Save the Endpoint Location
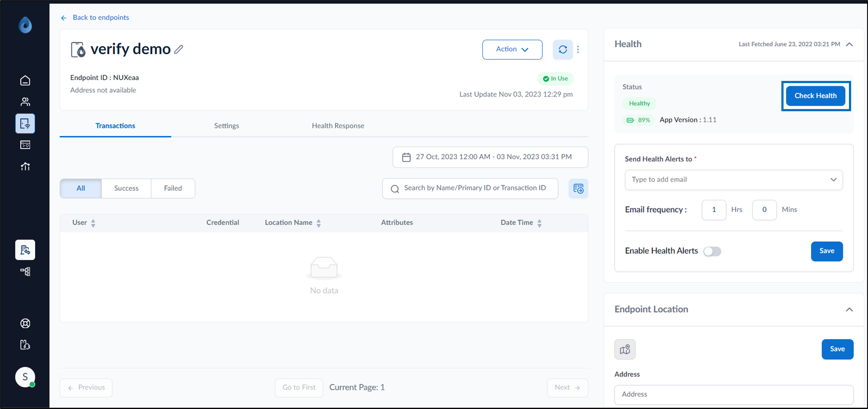The height and width of the screenshot is (409, 868). [x=837, y=349]
